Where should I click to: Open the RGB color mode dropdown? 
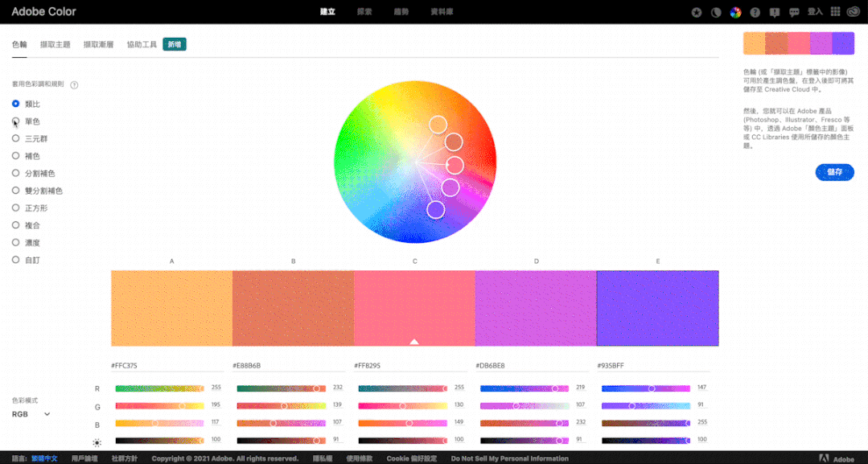coord(31,414)
